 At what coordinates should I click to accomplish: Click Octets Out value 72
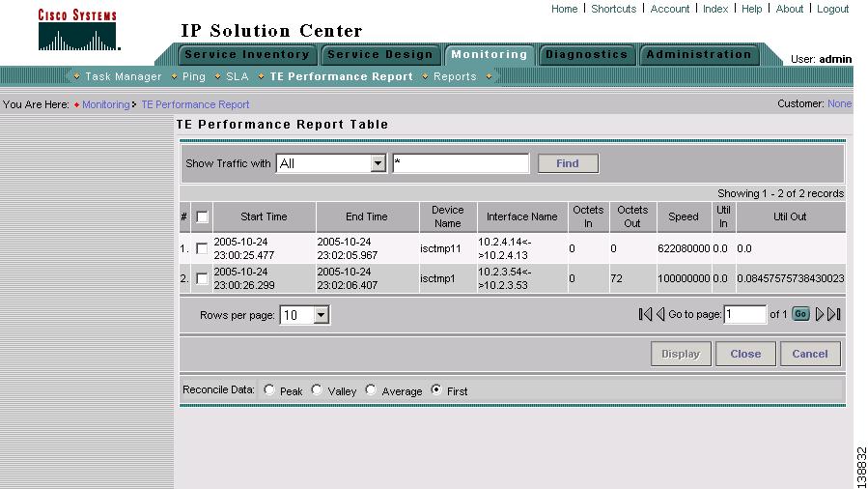[617, 278]
